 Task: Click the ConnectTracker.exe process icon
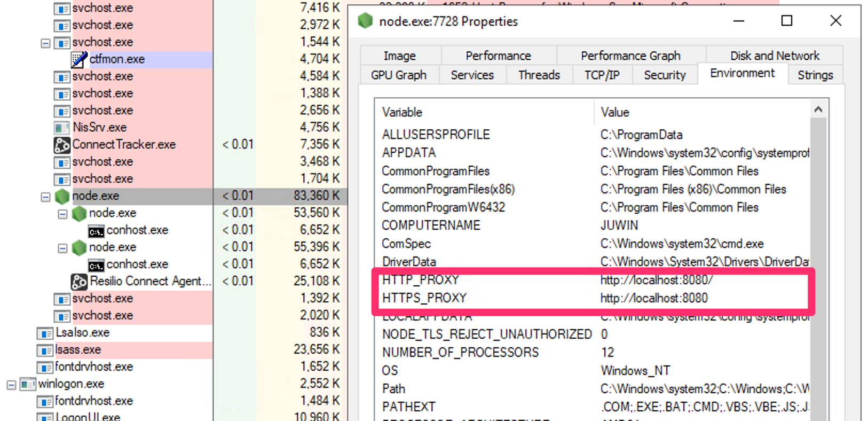point(62,145)
